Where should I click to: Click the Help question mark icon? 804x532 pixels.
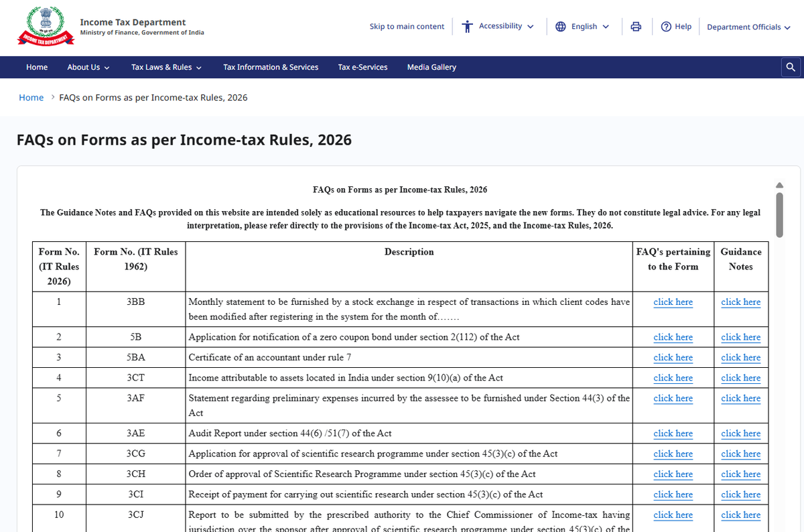click(x=666, y=27)
